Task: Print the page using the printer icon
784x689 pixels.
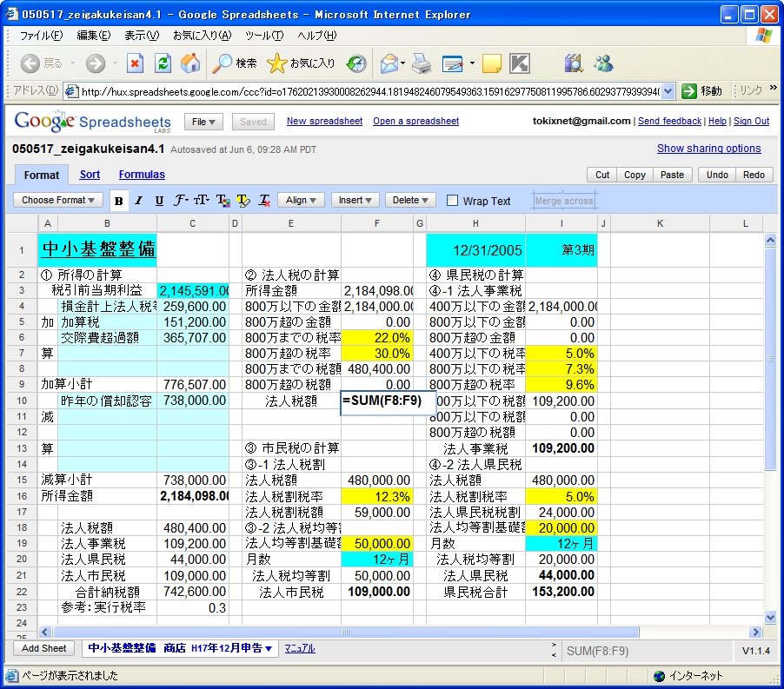Action: [422, 63]
